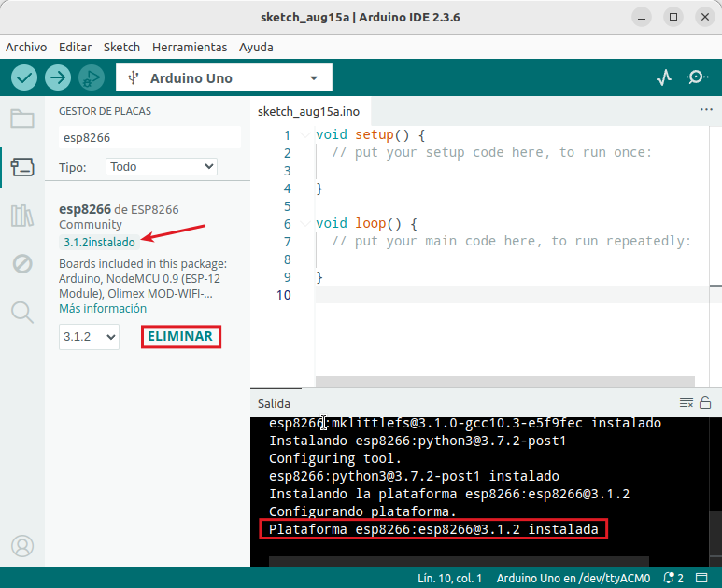Open the Sketchbook folder sidebar icon

pos(22,119)
